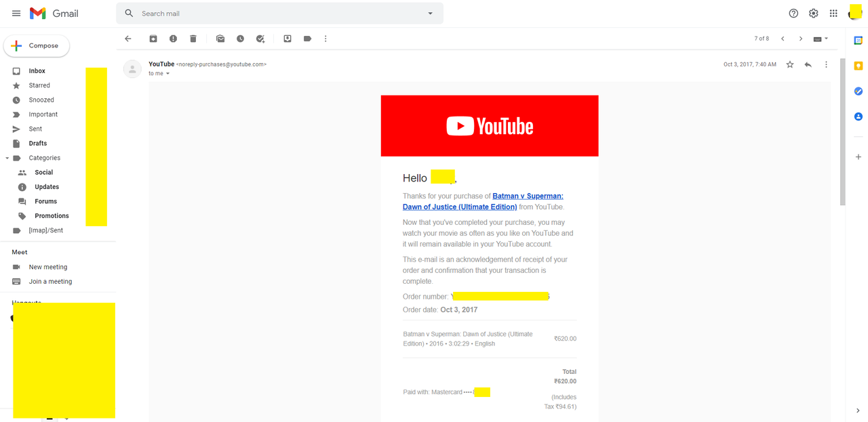Open the Google apps grid
This screenshot has width=868, height=422.
pos(833,14)
